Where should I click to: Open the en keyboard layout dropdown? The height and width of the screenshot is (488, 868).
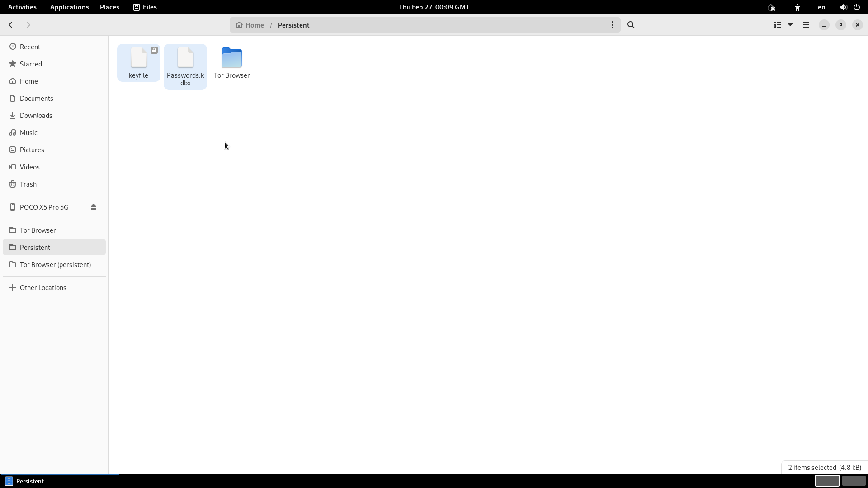point(821,7)
